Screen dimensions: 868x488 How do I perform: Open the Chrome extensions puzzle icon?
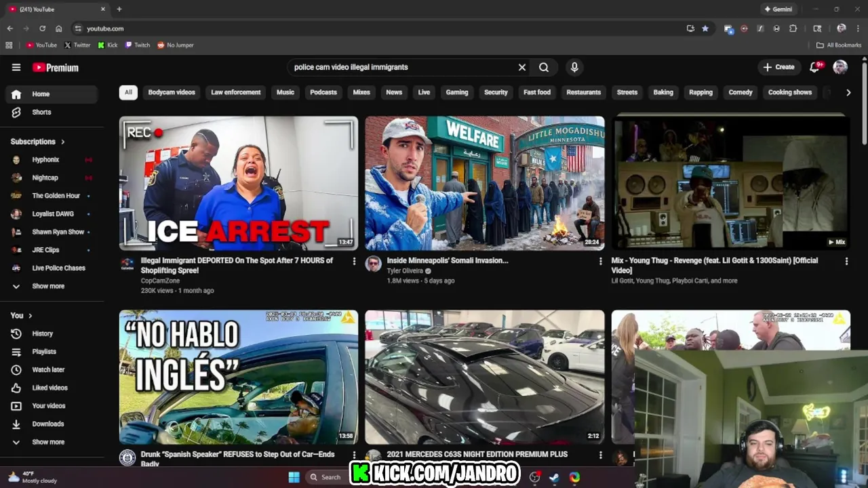coord(793,28)
